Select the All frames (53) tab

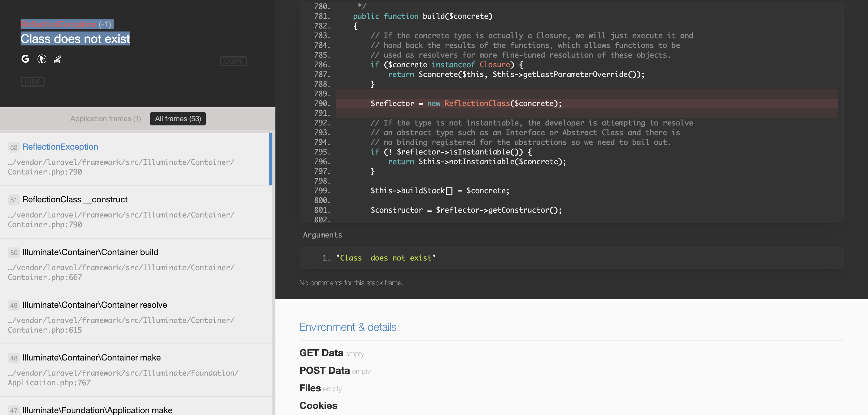[178, 118]
